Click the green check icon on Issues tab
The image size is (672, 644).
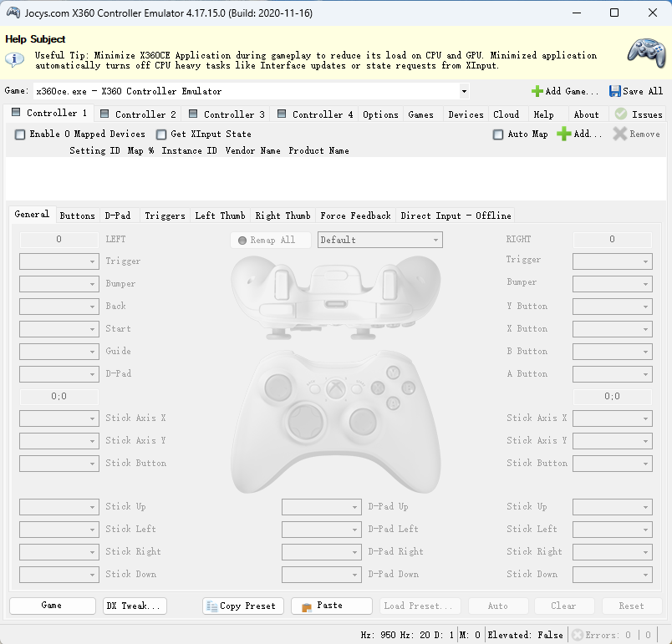coord(620,114)
